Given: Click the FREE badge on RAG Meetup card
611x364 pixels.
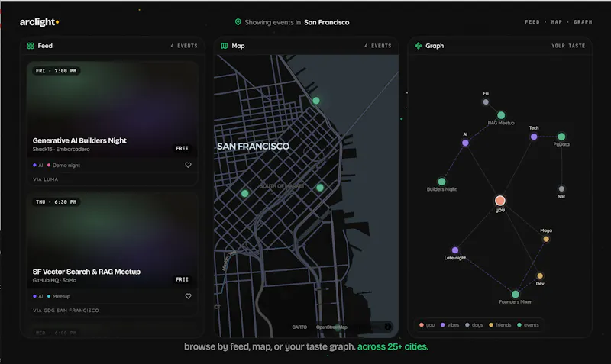Looking at the screenshot, I should (x=182, y=279).
